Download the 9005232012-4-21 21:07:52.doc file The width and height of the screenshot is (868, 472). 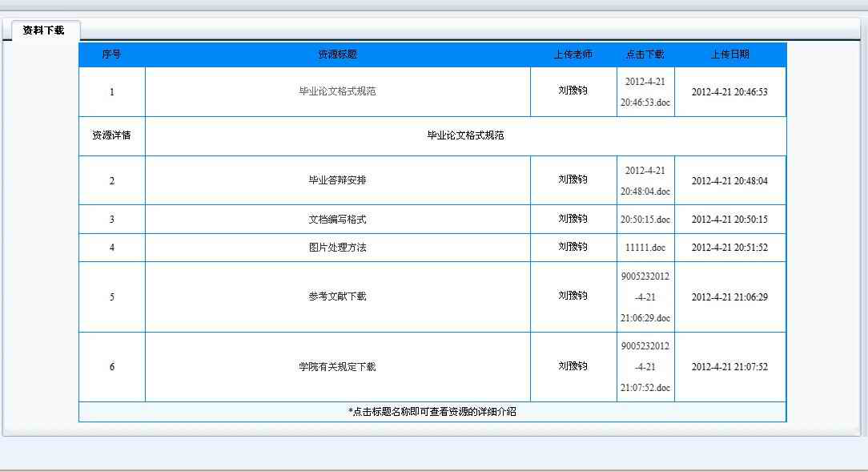pyautogui.click(x=645, y=367)
